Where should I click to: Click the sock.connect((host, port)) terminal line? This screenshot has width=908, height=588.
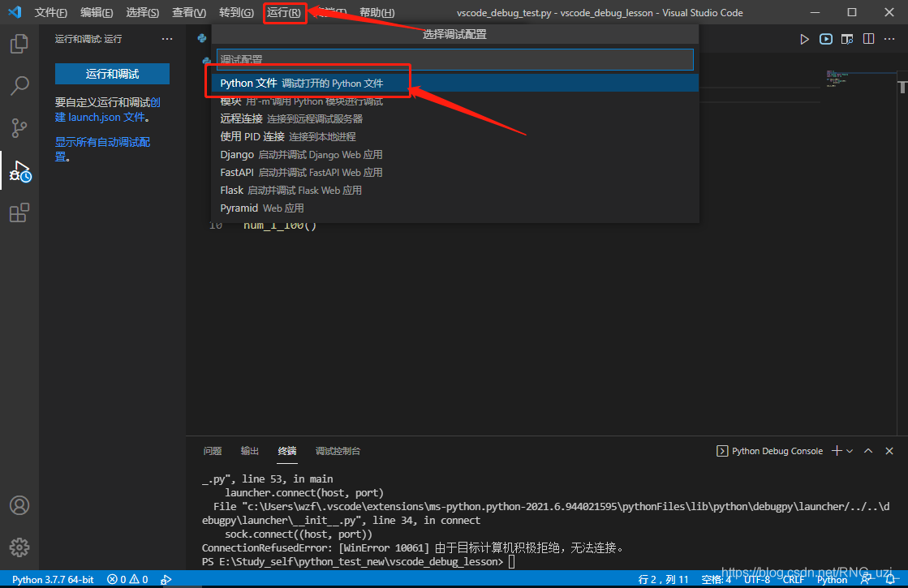click(x=299, y=534)
